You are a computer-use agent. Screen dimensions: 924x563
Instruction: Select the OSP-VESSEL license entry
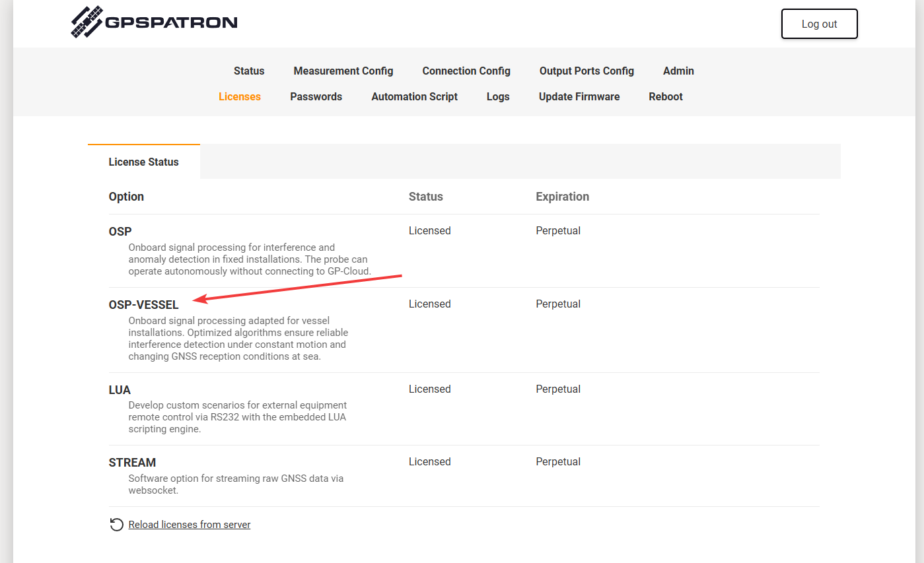(x=143, y=304)
